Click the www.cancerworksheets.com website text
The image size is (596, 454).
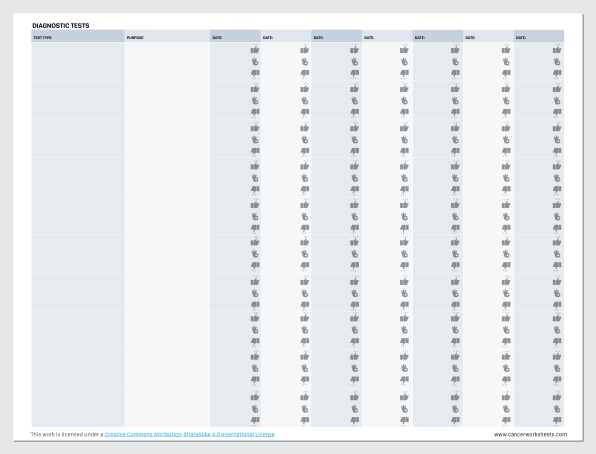coord(530,434)
